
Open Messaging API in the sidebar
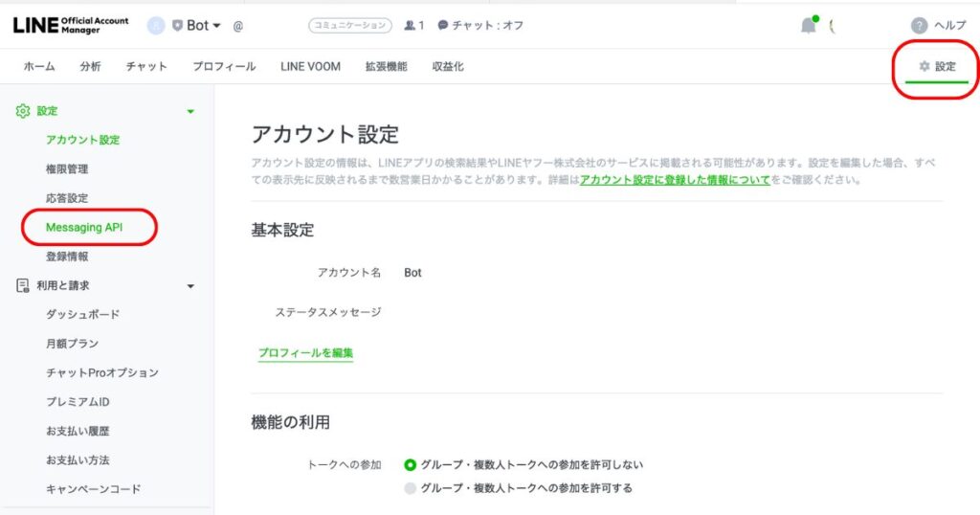(x=84, y=228)
